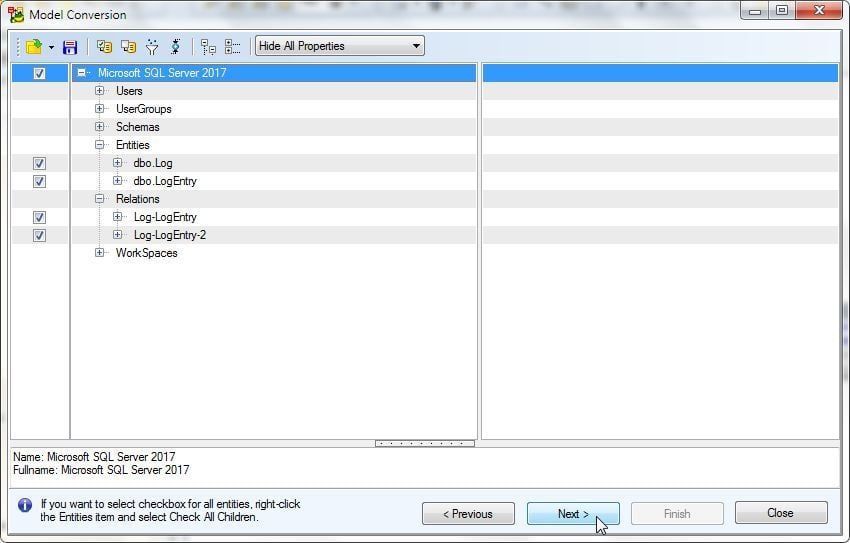Expand the Log-LogEntry-2 relation

117,235
